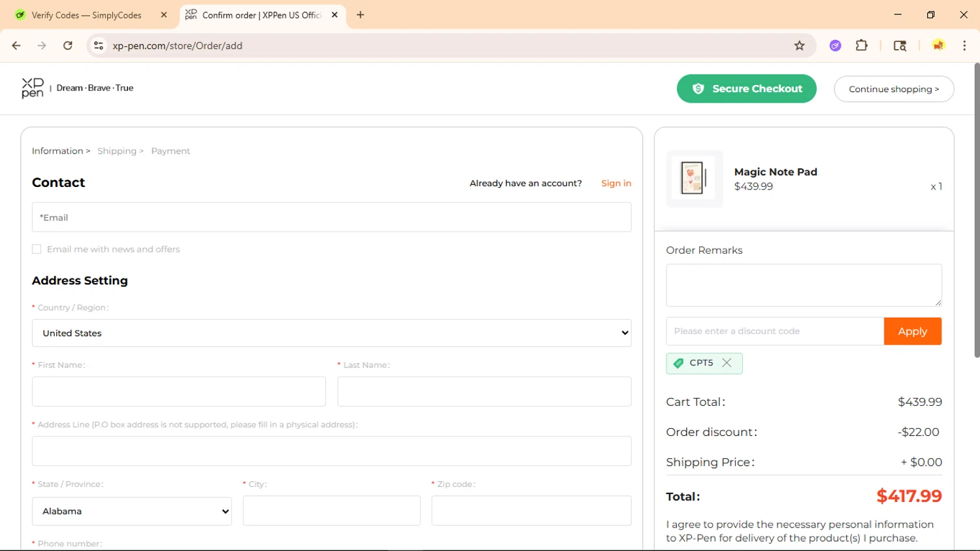Open the purple extension icon in toolbar
Viewport: 980px width, 551px height.
(x=835, y=46)
